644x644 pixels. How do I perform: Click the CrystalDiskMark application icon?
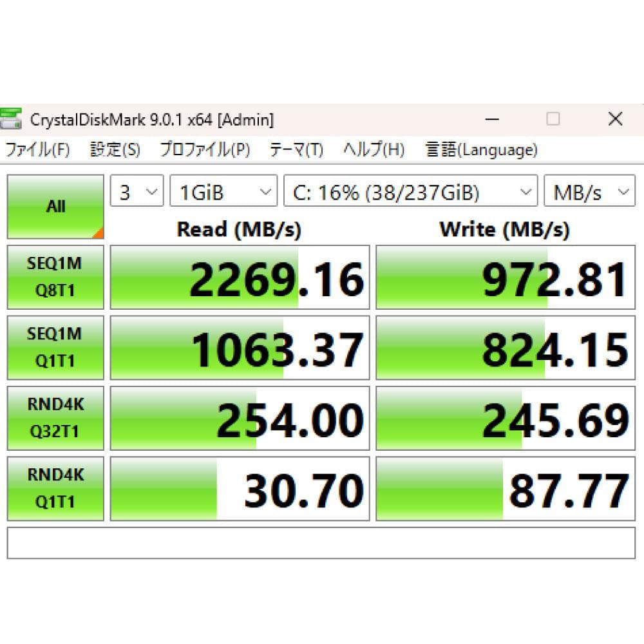click(x=12, y=118)
